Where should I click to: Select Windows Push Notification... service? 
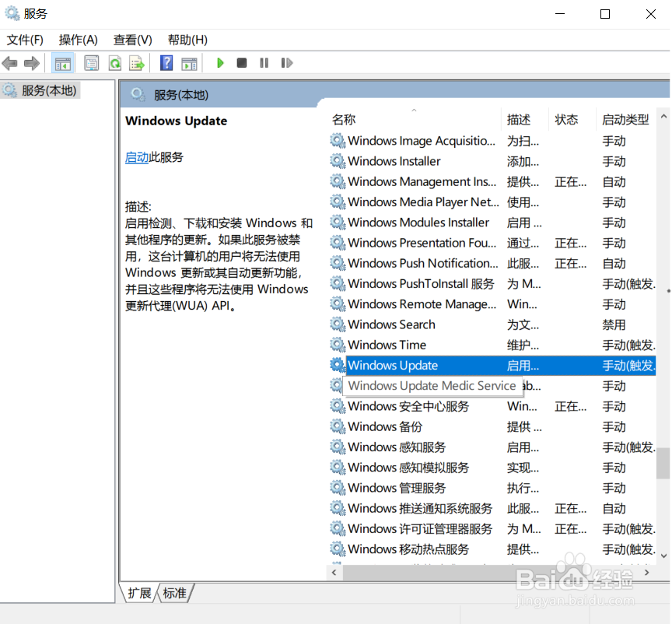click(x=493, y=263)
